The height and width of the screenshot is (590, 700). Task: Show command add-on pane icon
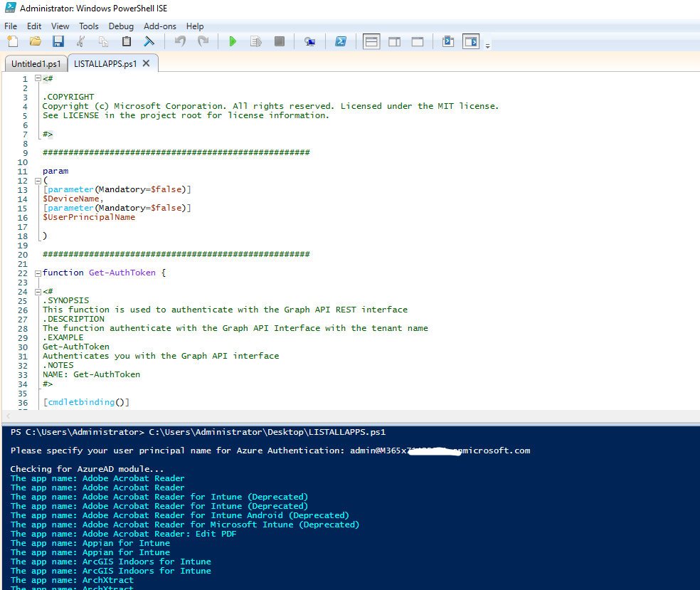(471, 41)
